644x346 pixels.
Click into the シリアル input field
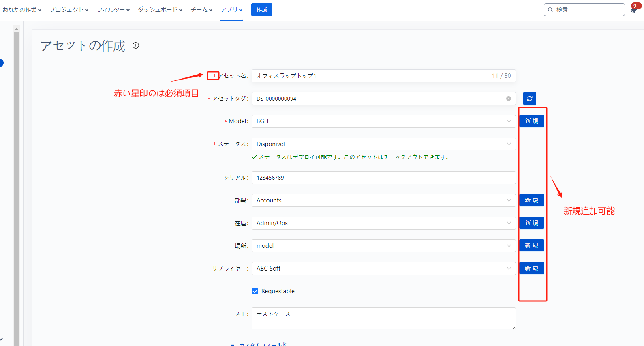point(383,178)
